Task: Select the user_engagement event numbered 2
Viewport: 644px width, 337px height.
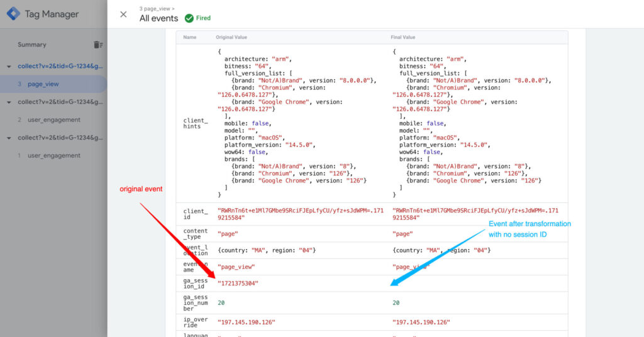Action: 53,119
